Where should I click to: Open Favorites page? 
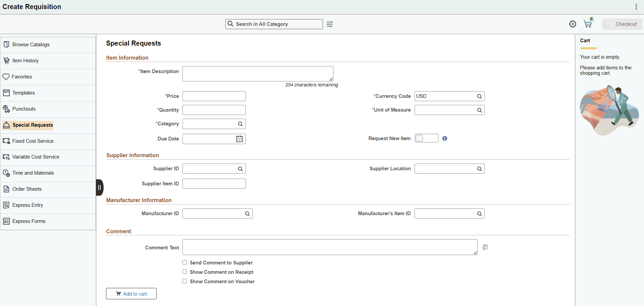point(48,77)
